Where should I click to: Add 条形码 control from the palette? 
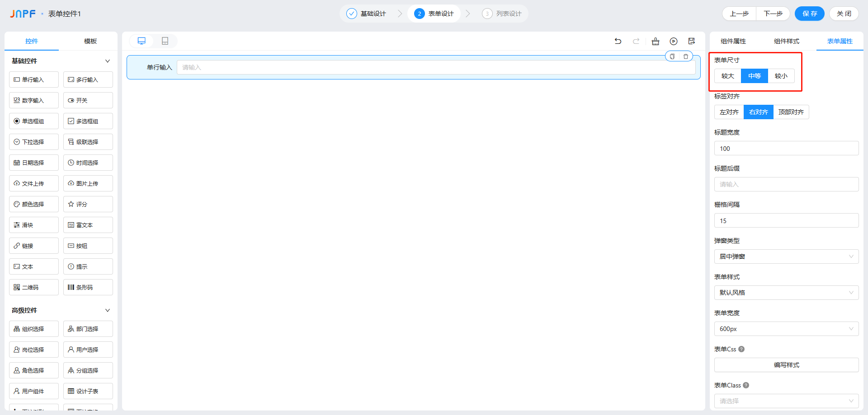pyautogui.click(x=88, y=287)
